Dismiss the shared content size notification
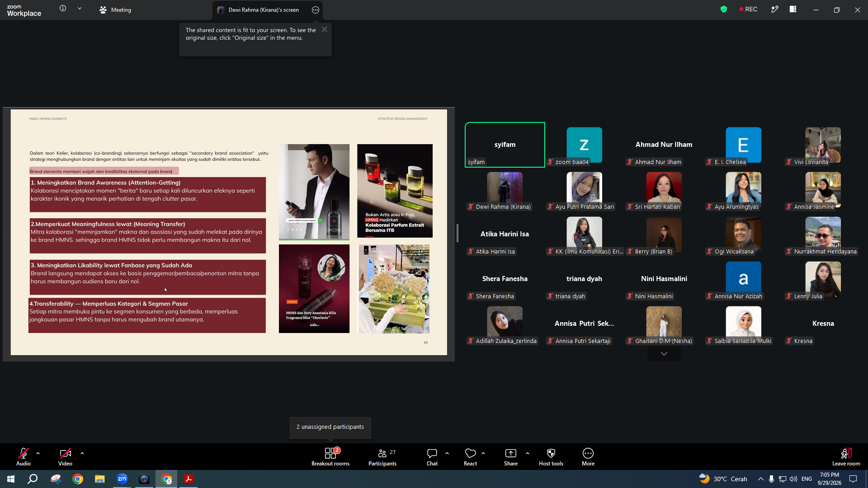This screenshot has height=488, width=868. (325, 29)
